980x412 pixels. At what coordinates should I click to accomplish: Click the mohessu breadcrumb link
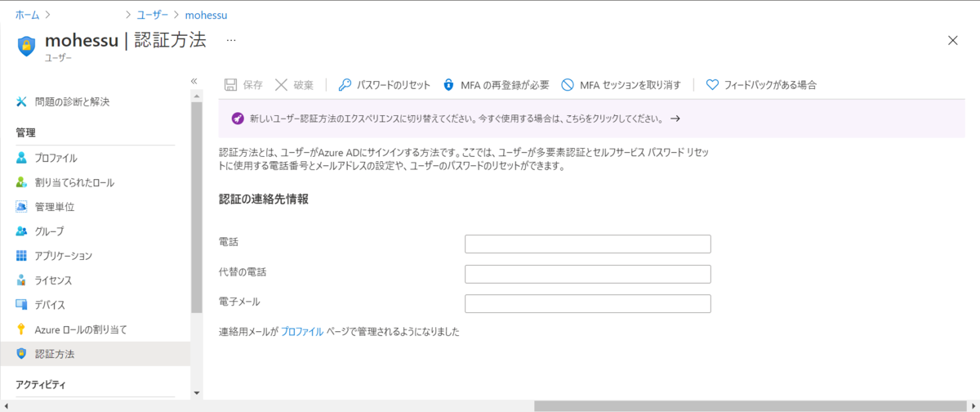click(x=206, y=15)
